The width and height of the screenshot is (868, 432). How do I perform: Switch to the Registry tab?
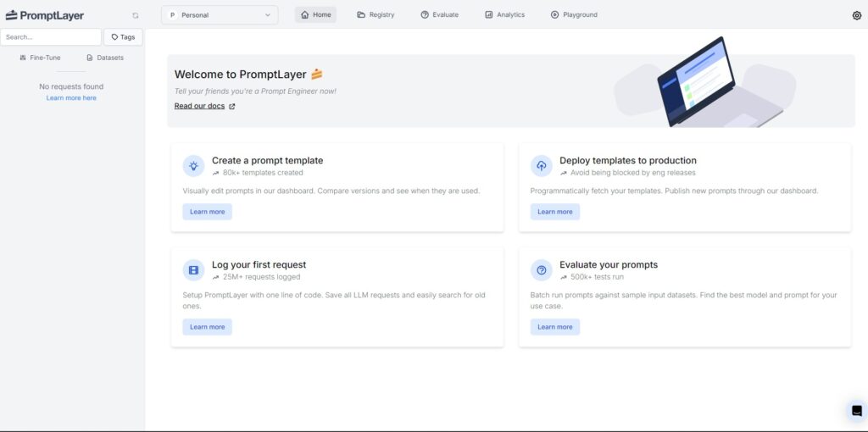coord(376,15)
